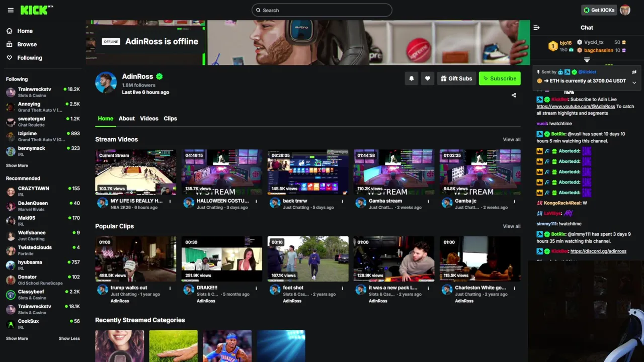Open options for Gamba jc video
Viewport: 644px width, 362px height.
514,202
